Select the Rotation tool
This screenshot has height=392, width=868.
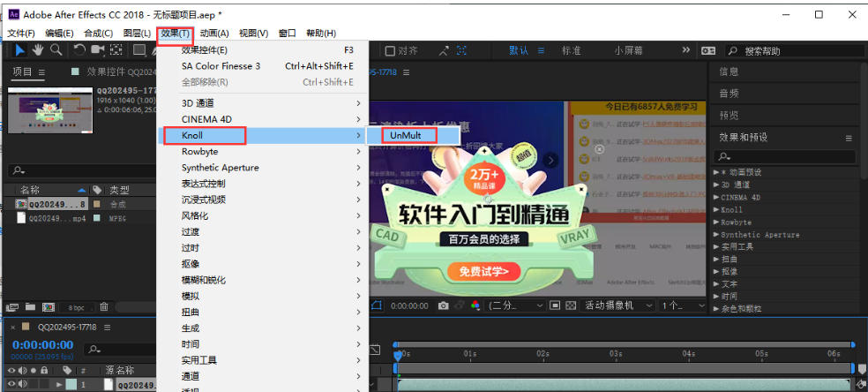click(x=79, y=50)
